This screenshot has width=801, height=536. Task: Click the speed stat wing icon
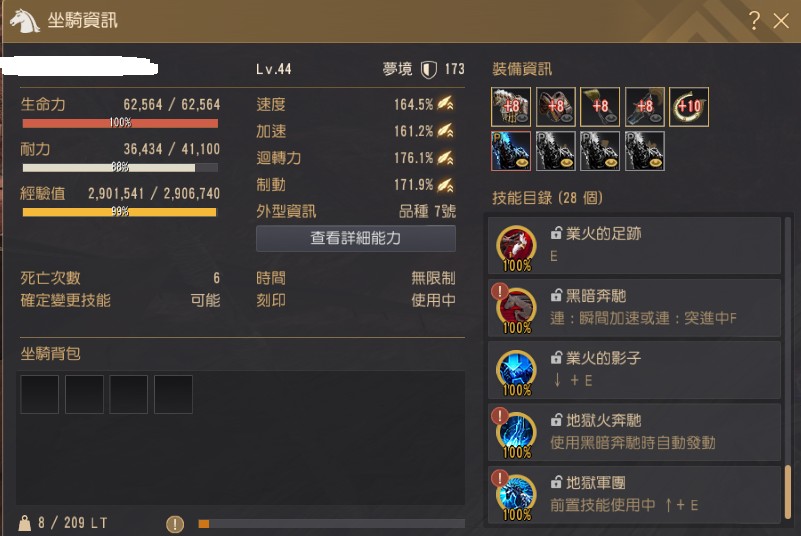tap(445, 104)
